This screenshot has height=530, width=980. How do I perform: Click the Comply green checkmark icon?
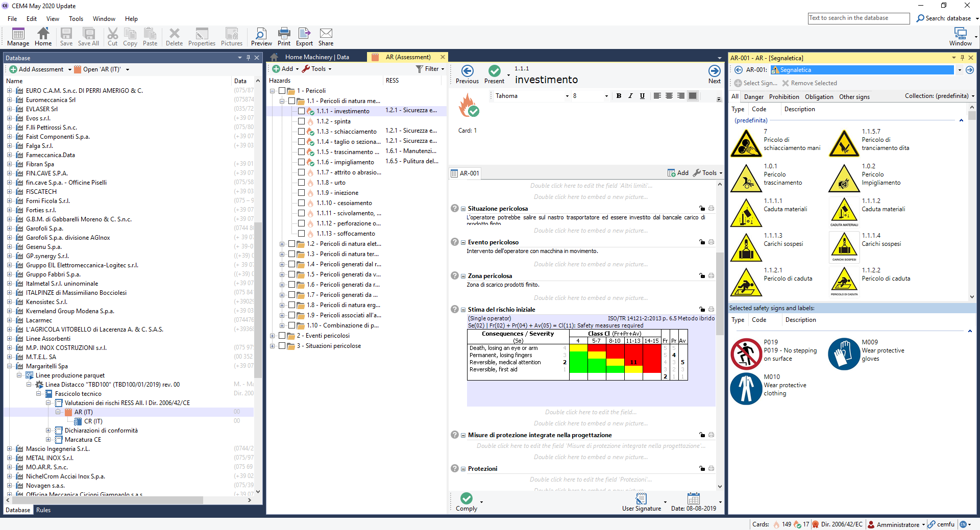(x=466, y=498)
